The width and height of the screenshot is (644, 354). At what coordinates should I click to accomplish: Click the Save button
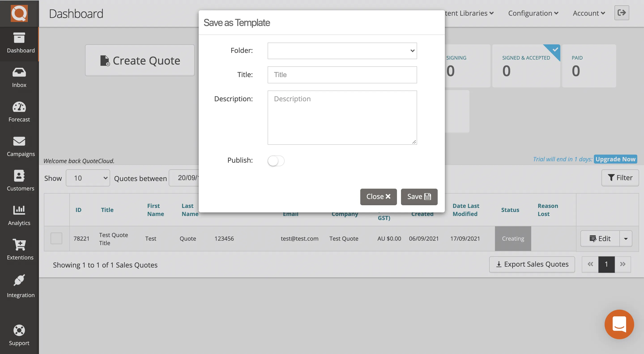(419, 197)
